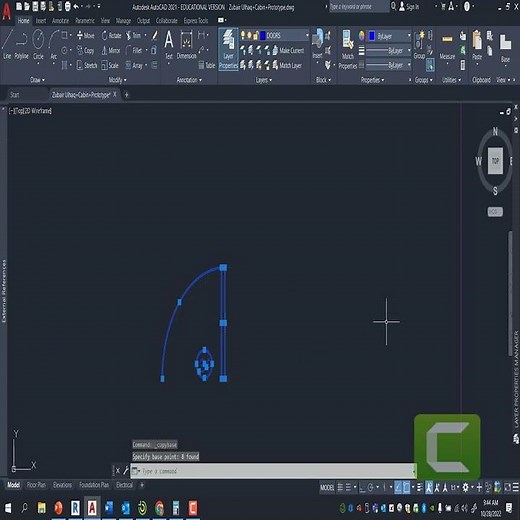This screenshot has height=520, width=520.
Task: Open a new drawing tab with plus
Action: click(126, 95)
